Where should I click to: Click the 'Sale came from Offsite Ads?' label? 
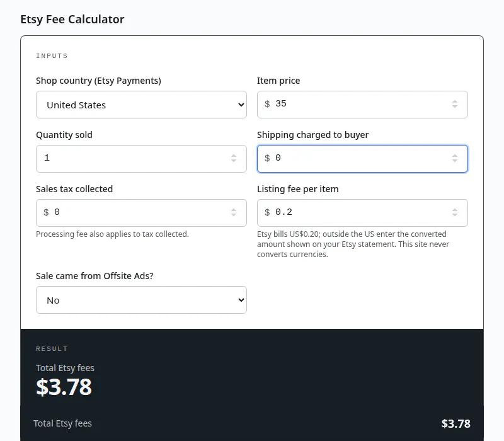[94, 276]
